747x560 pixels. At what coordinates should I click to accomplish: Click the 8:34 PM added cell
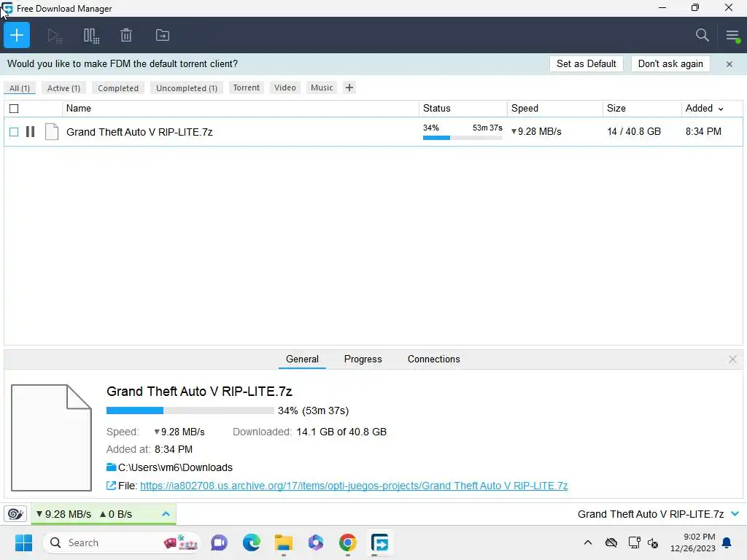pos(703,131)
